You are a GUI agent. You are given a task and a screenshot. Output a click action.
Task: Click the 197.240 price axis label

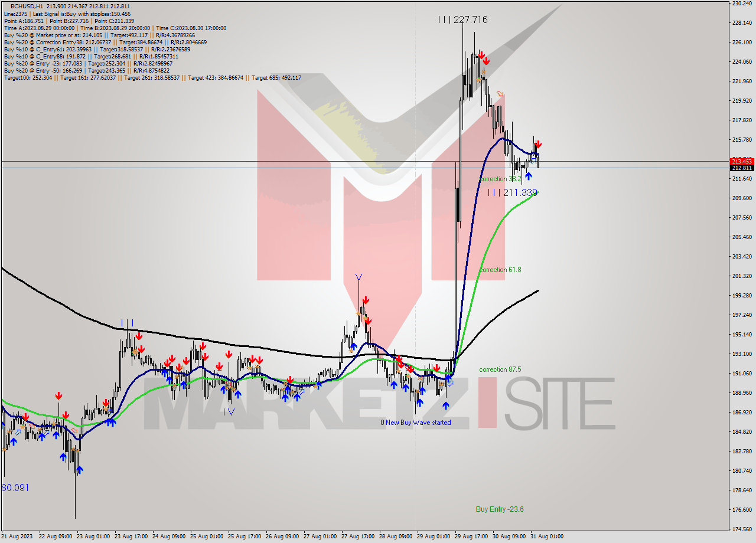click(741, 315)
